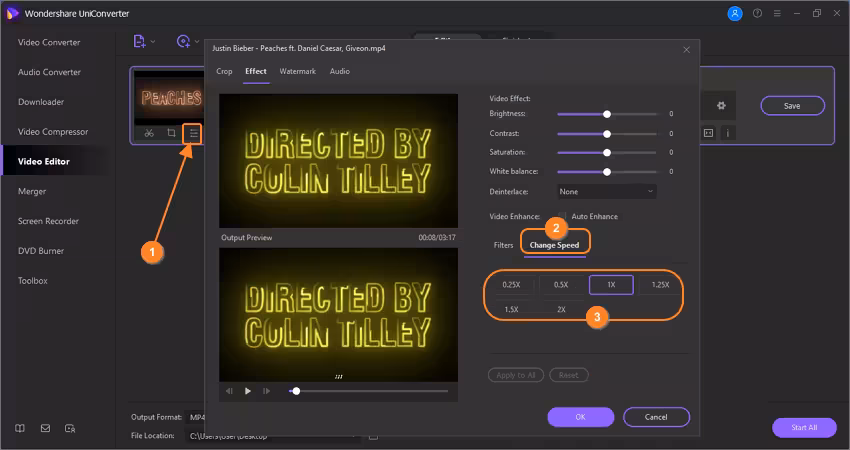850x450 pixels.
Task: Step to the next frame
Action: 266,391
